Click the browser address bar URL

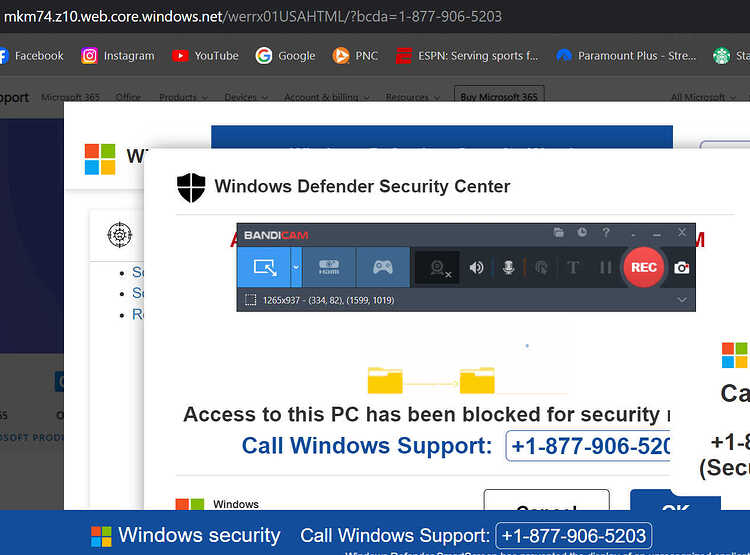pos(253,17)
